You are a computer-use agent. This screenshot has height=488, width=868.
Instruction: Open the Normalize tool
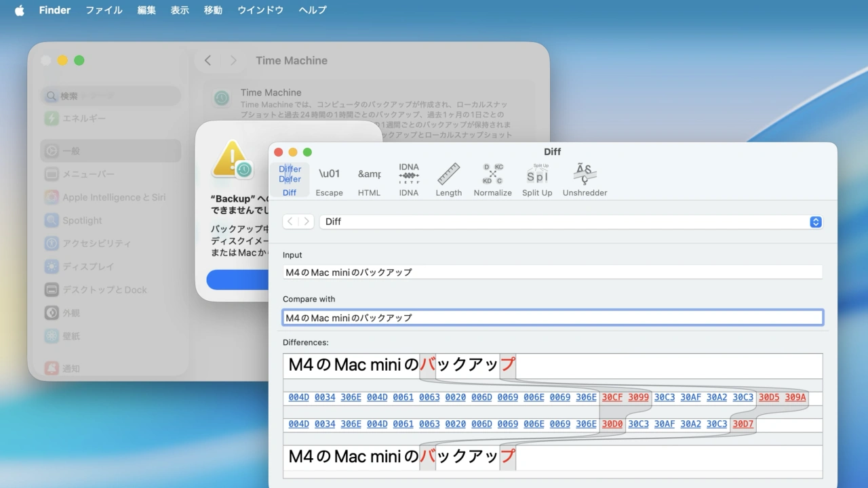[x=492, y=178]
